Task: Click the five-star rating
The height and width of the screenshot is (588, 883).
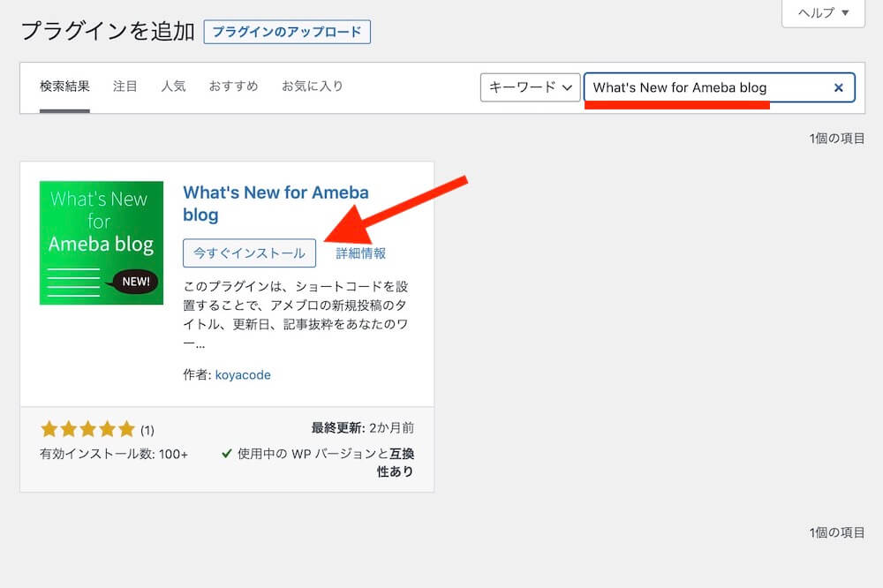Action: tap(87, 429)
